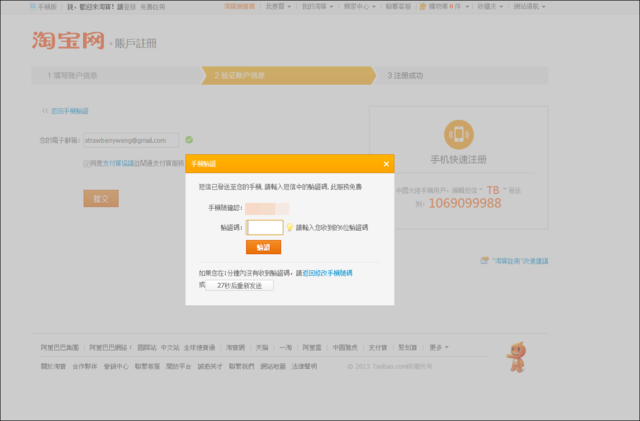
Task: Click the 登錄 link in the top bar
Action: pos(130,7)
